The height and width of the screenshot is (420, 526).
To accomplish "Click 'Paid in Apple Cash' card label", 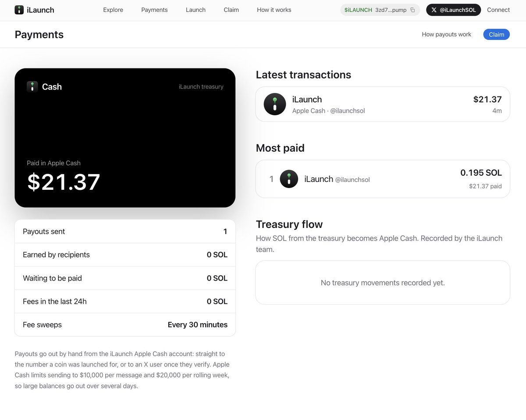I will (53, 163).
